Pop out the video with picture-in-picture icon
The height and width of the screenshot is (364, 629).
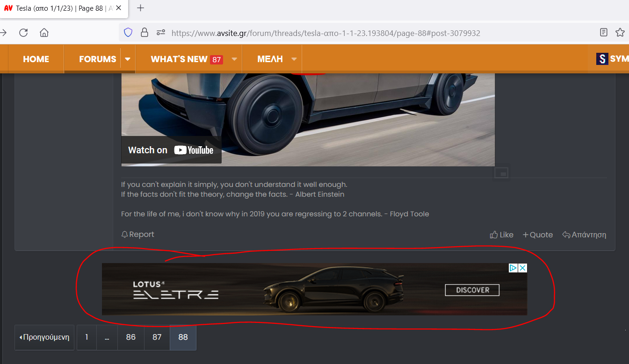pyautogui.click(x=501, y=173)
